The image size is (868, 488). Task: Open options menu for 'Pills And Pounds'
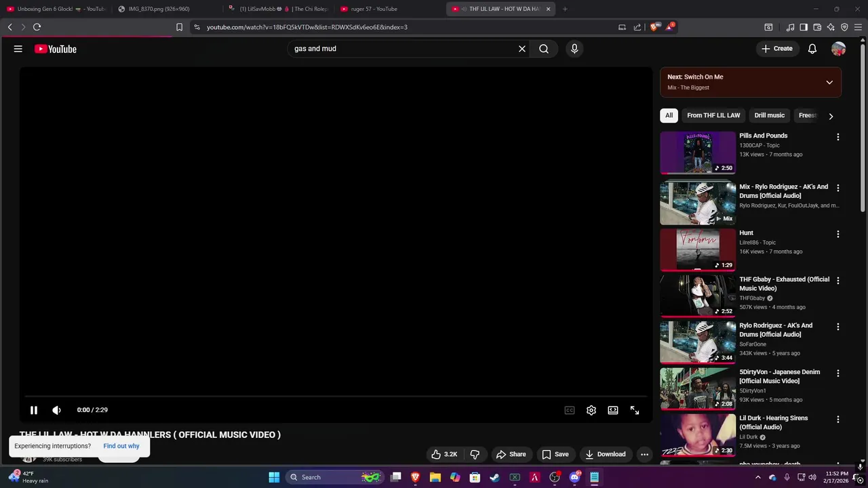point(838,137)
